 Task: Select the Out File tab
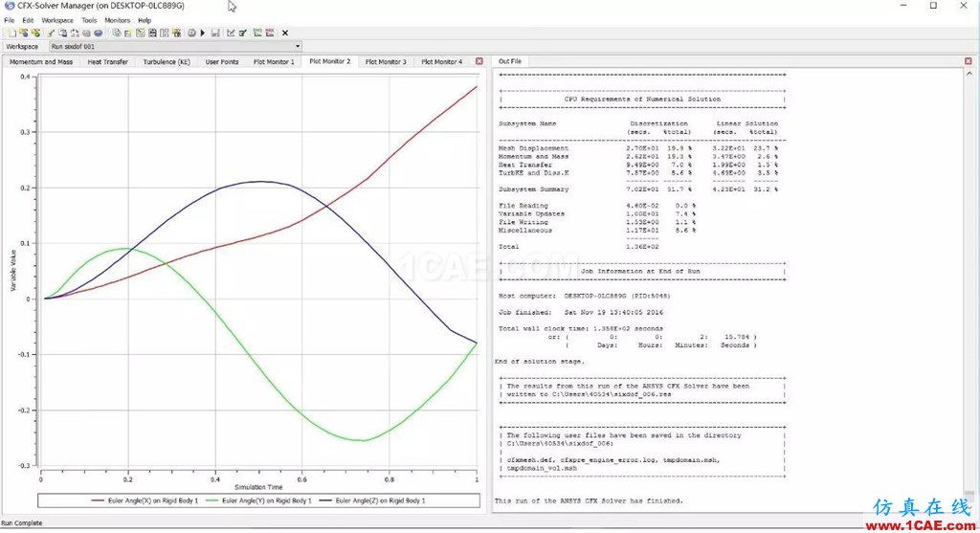(x=510, y=61)
